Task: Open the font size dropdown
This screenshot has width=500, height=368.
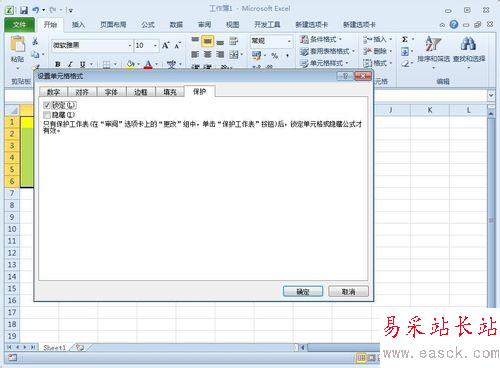Action: click(155, 45)
